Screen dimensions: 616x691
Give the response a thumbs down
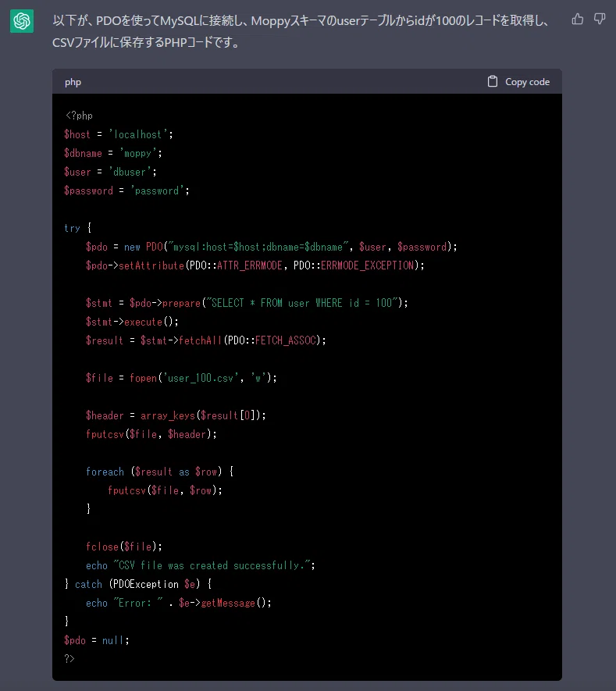pyautogui.click(x=600, y=19)
